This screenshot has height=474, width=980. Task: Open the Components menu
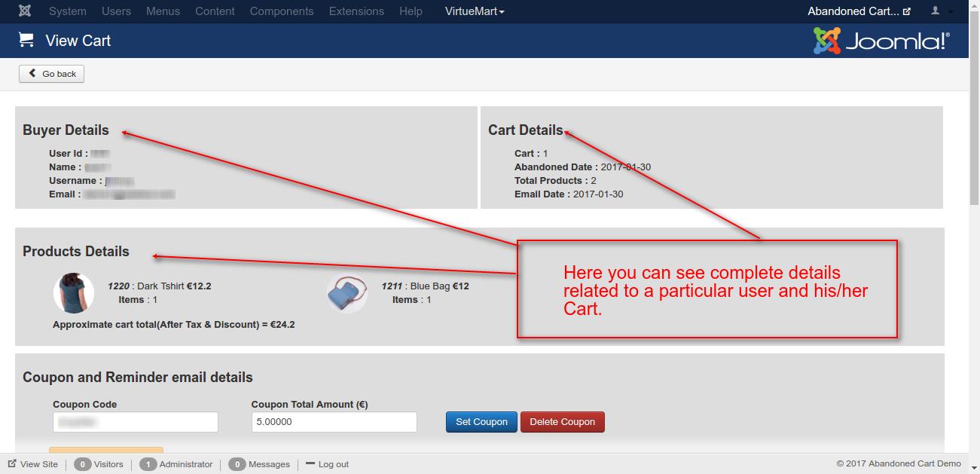tap(282, 11)
